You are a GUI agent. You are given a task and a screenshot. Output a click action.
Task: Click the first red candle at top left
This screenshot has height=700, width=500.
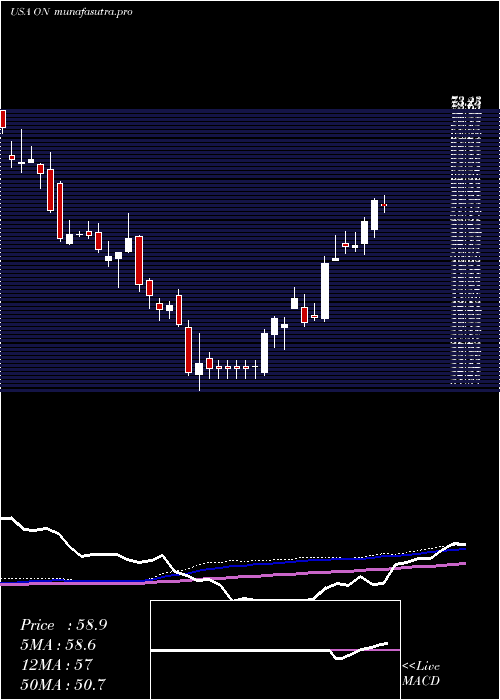click(3, 119)
